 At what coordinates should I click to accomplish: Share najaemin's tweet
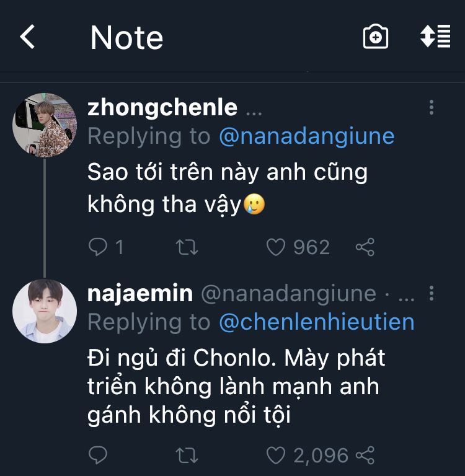(365, 456)
